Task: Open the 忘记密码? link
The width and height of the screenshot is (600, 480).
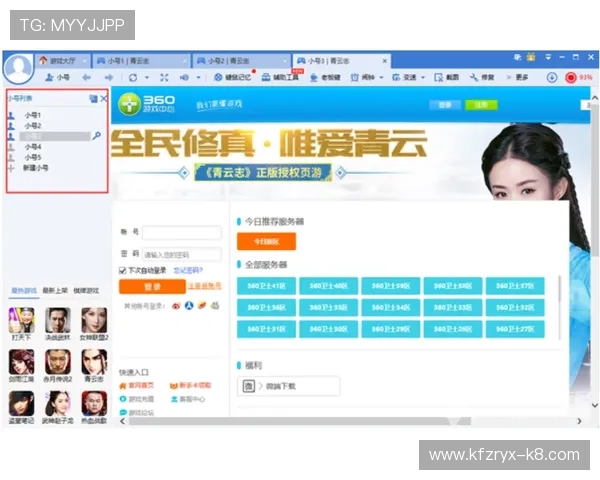Action: (x=188, y=271)
